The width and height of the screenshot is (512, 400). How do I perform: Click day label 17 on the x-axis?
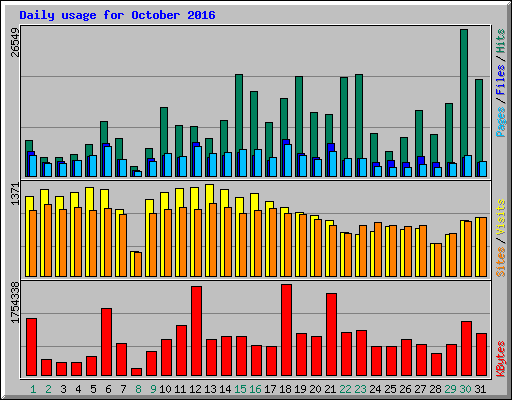[270, 389]
